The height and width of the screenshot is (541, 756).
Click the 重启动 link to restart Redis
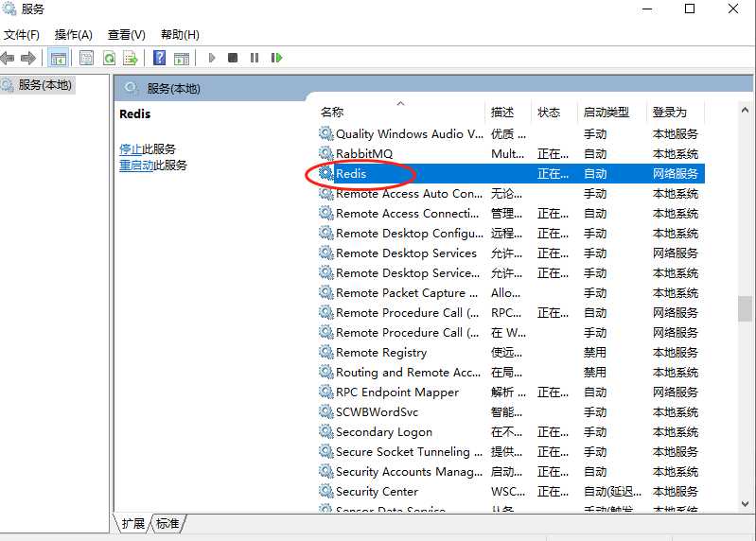point(136,166)
